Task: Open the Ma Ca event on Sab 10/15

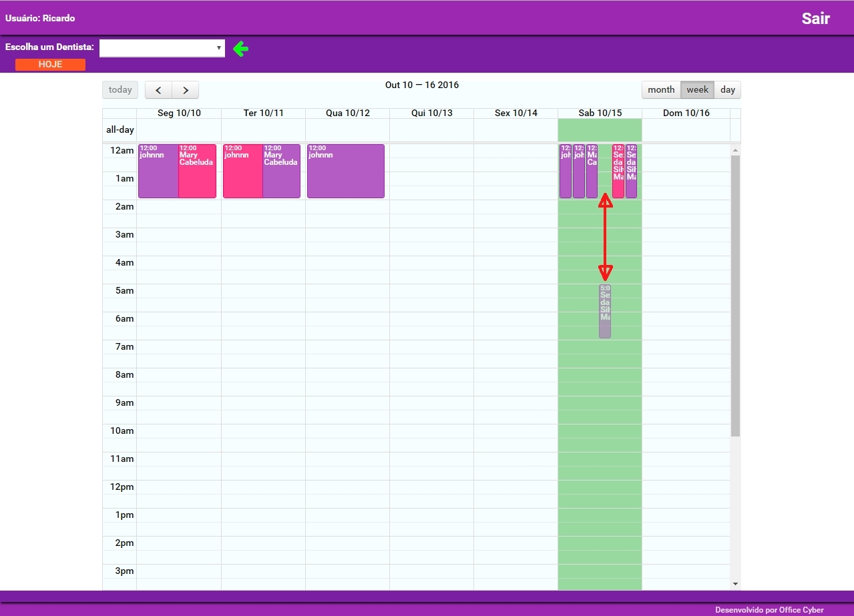Action: 592,171
